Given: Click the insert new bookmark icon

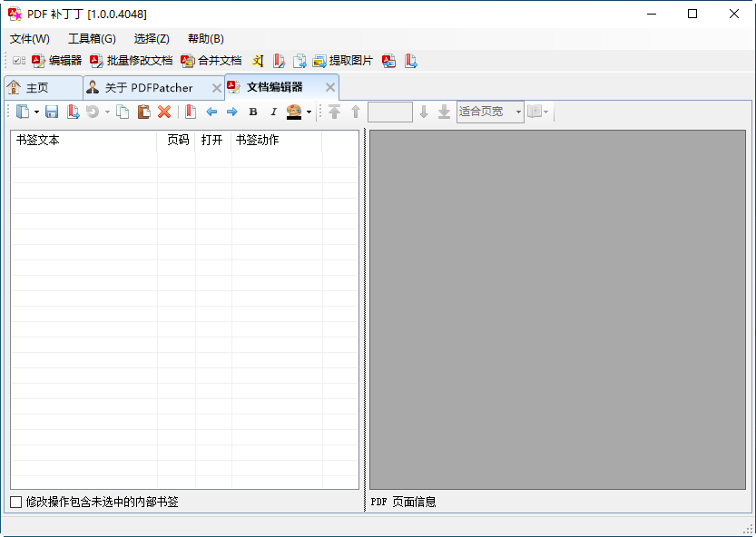Looking at the screenshot, I should coord(191,112).
